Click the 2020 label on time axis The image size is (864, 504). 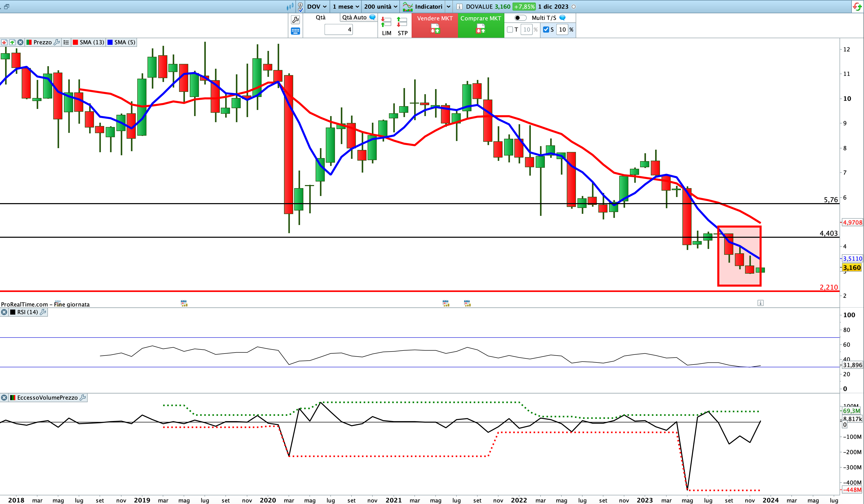(x=268, y=500)
